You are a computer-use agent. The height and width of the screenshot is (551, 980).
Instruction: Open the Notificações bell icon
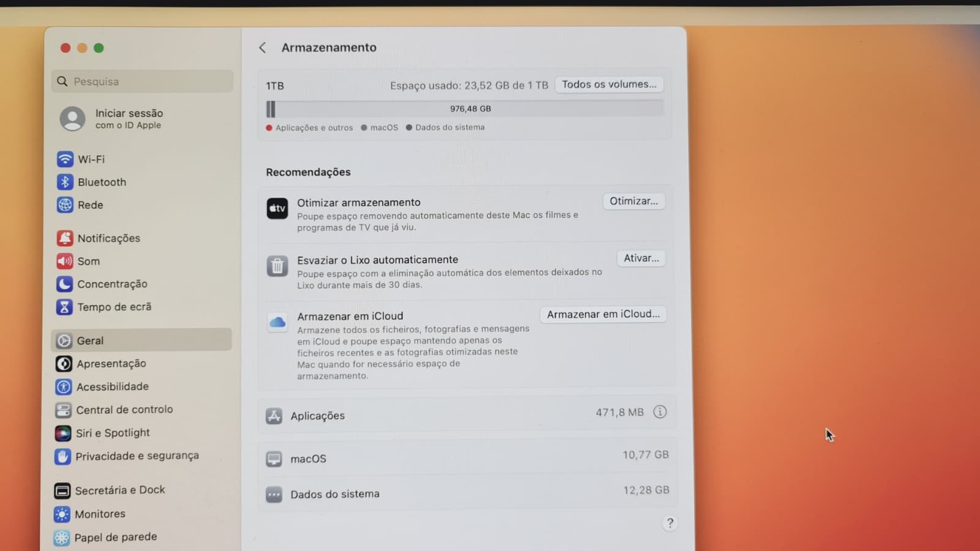[x=64, y=238]
